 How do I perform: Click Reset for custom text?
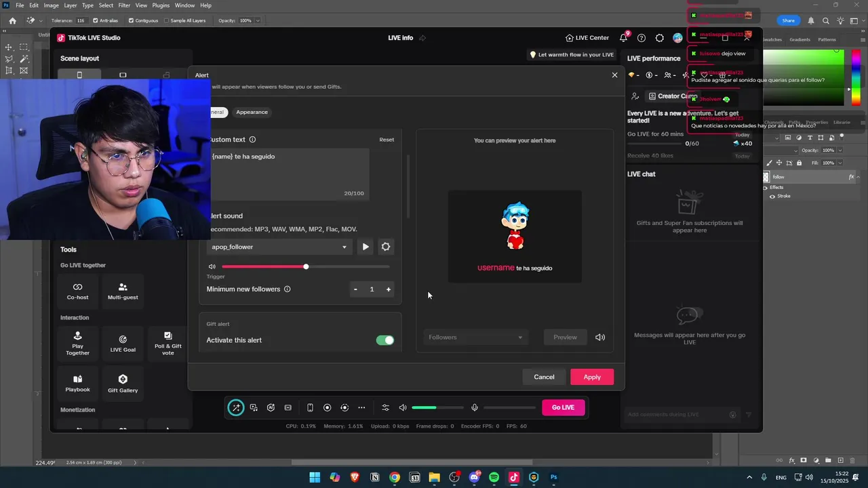(387, 140)
